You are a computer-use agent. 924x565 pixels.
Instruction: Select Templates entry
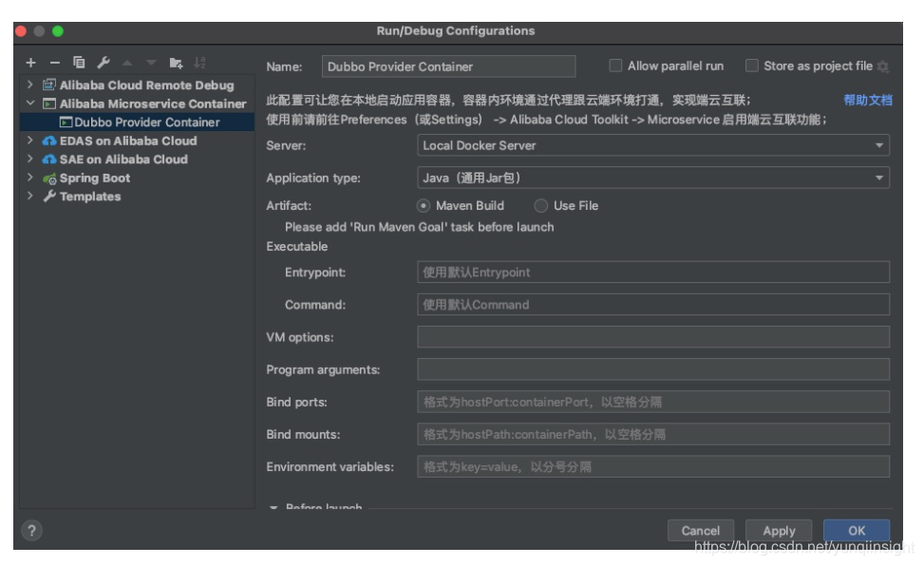click(x=89, y=197)
